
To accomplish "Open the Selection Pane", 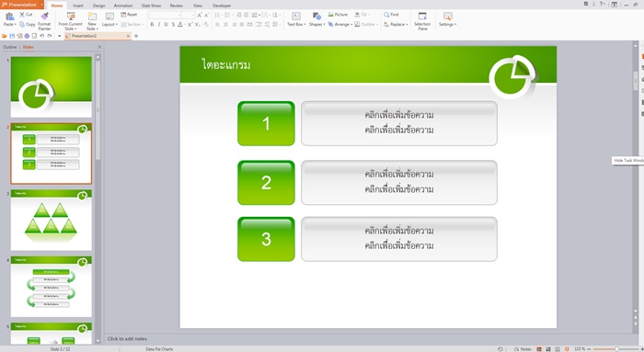I will pos(422,21).
